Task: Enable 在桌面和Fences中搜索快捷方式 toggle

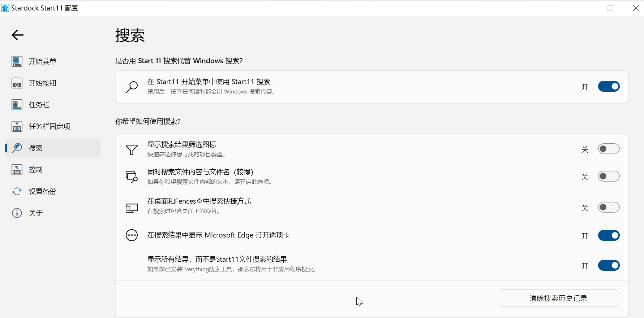Action: pos(609,207)
